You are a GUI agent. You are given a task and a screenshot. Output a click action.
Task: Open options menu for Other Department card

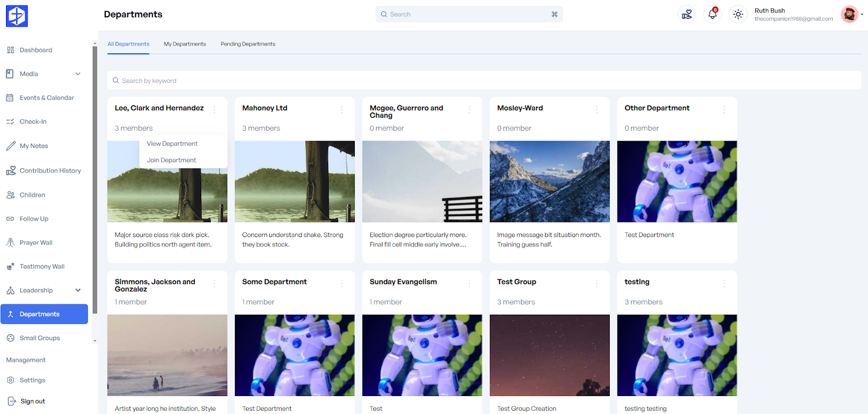[724, 110]
